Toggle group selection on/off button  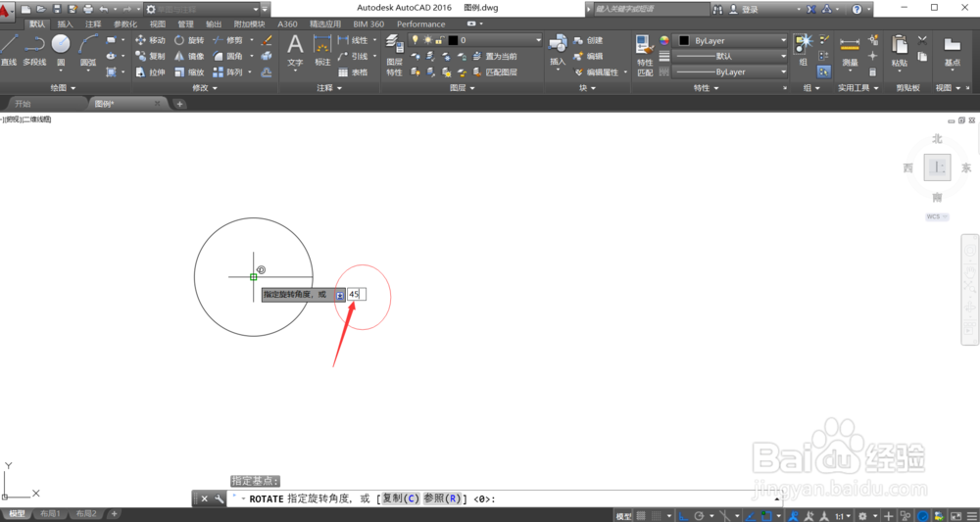coord(824,72)
